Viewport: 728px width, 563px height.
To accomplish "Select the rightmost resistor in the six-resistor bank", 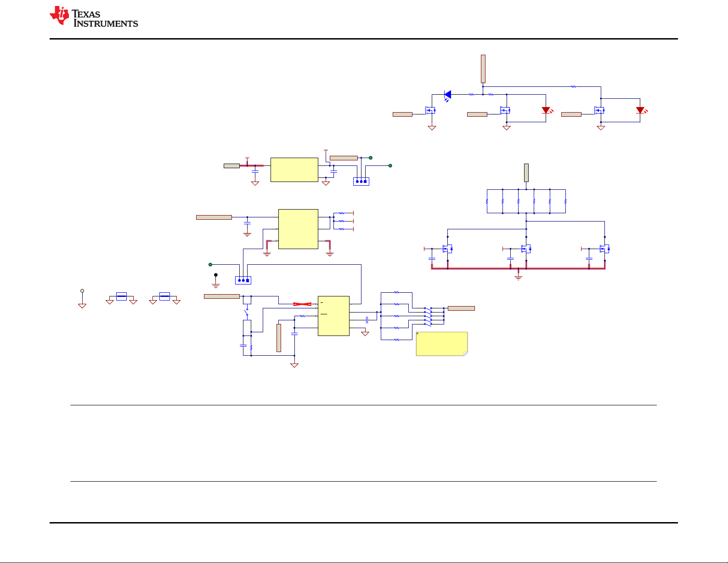I will 565,201.
